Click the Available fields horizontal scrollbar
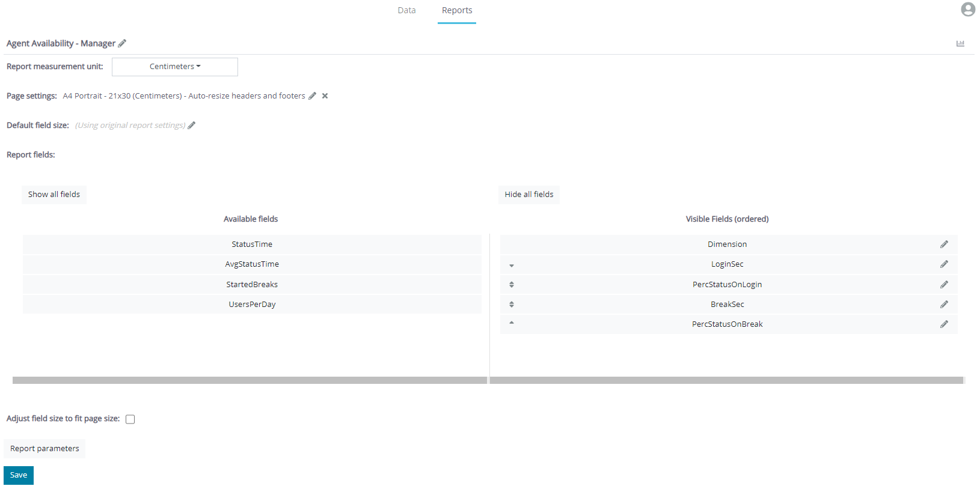Screen dimensions: 980x492 (250, 380)
